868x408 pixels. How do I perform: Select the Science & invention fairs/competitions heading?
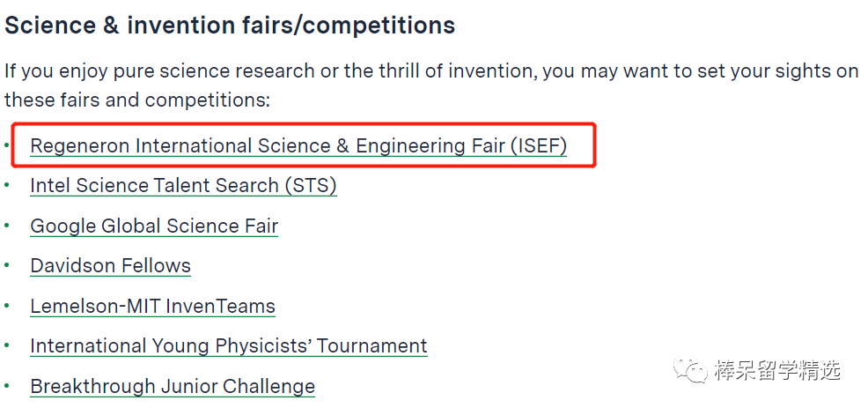click(x=230, y=26)
